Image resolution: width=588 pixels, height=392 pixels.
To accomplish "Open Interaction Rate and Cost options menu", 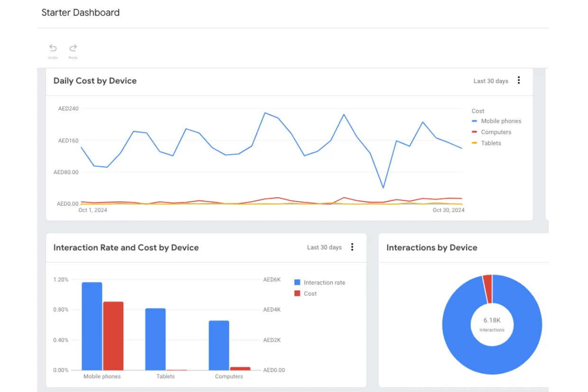I will coord(352,247).
